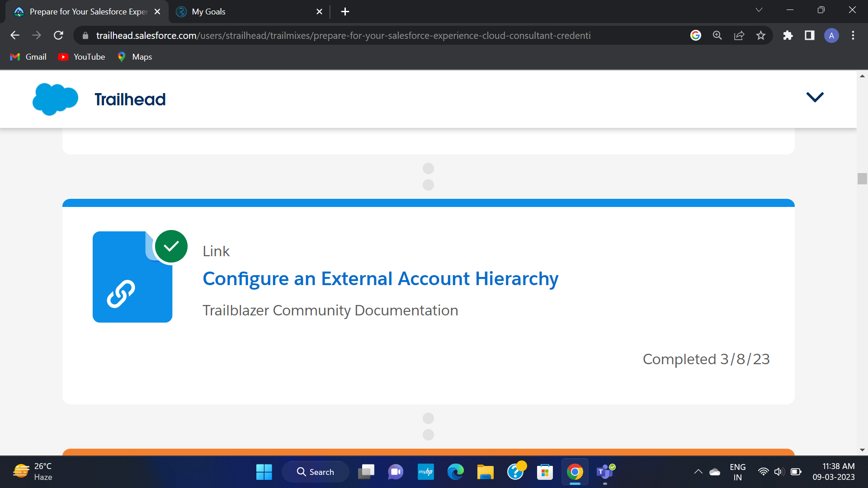Open the Chrome three-dot menu
868x488 pixels.
pyautogui.click(x=853, y=35)
